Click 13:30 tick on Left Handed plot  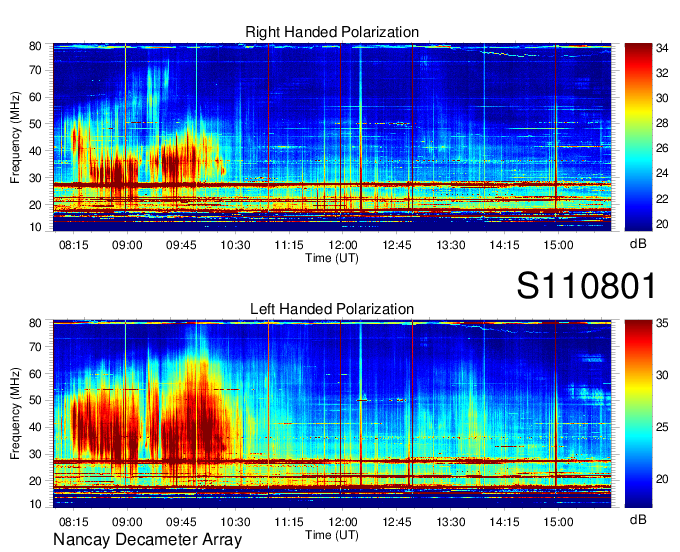(x=451, y=522)
